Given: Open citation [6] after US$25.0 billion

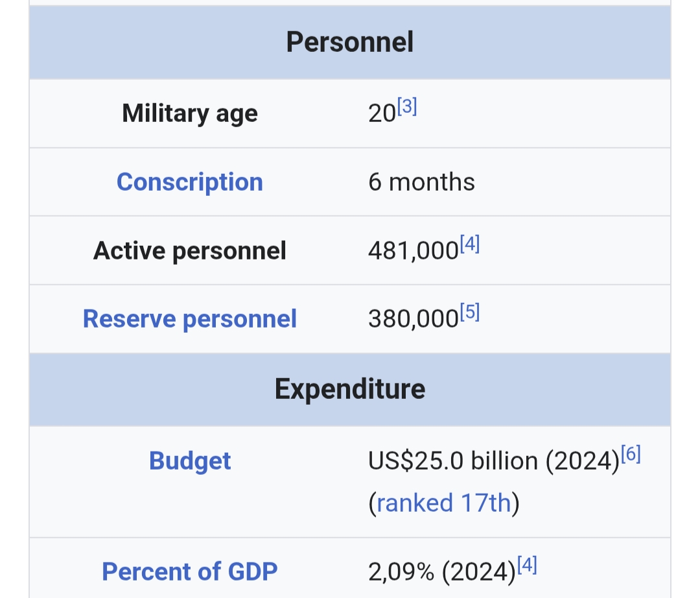Looking at the screenshot, I should click(x=631, y=455).
